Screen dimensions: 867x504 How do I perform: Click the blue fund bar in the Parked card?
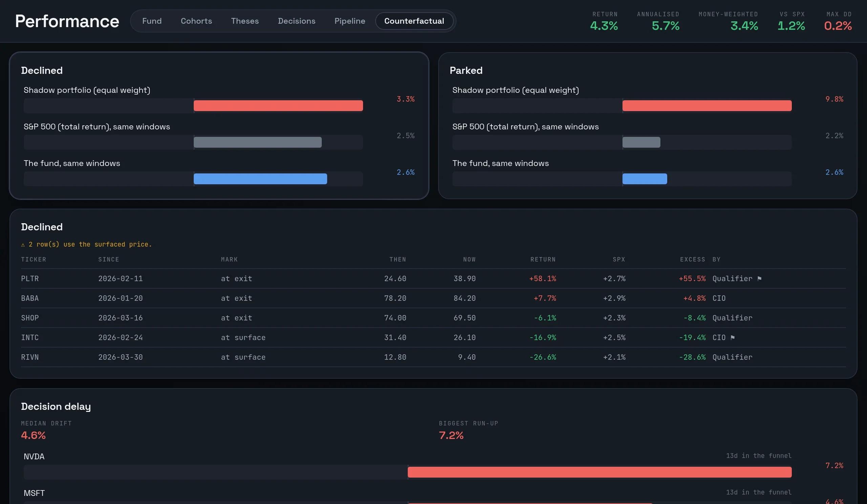pyautogui.click(x=644, y=179)
